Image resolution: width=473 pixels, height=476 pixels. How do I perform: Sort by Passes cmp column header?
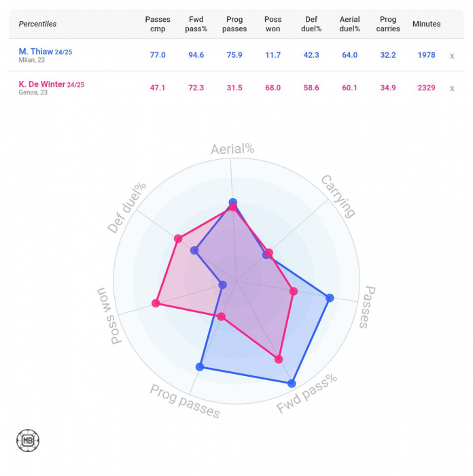tap(158, 24)
